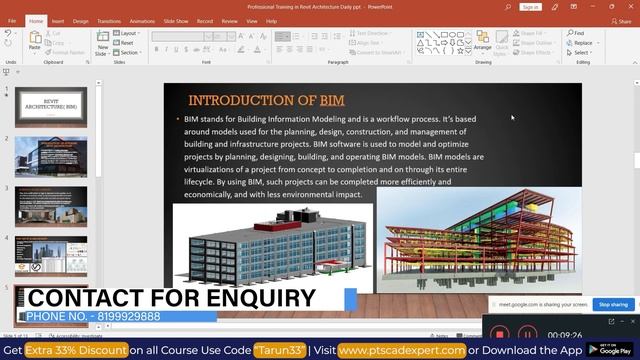Click the font color A icon
Viewport: 640px width, 360px height.
tap(257, 50)
